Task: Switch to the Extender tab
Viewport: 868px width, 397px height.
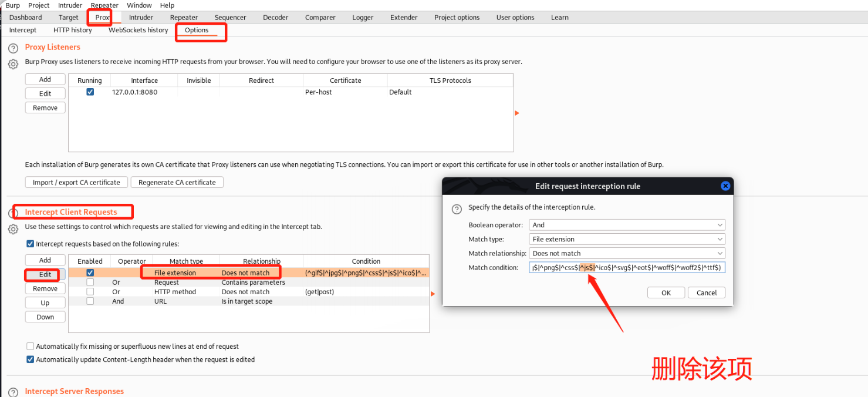Action: 404,18
